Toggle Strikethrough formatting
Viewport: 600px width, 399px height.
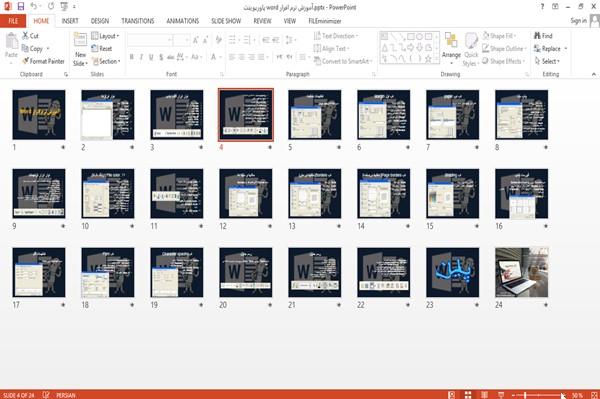[x=171, y=57]
